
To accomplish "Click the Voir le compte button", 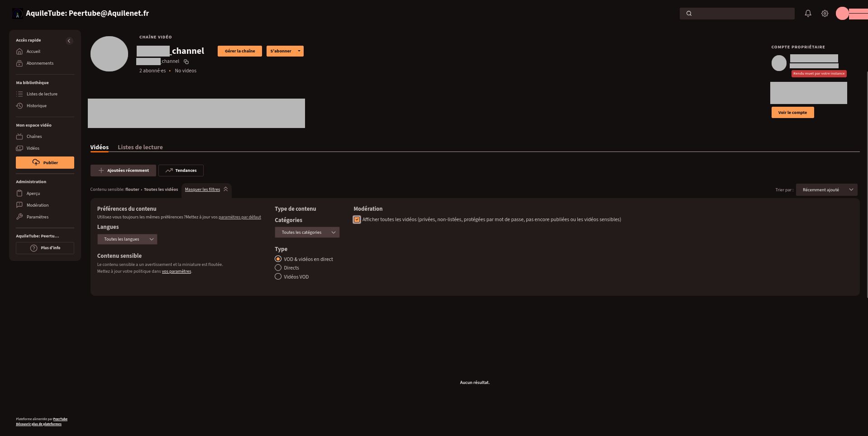I will 792,113.
